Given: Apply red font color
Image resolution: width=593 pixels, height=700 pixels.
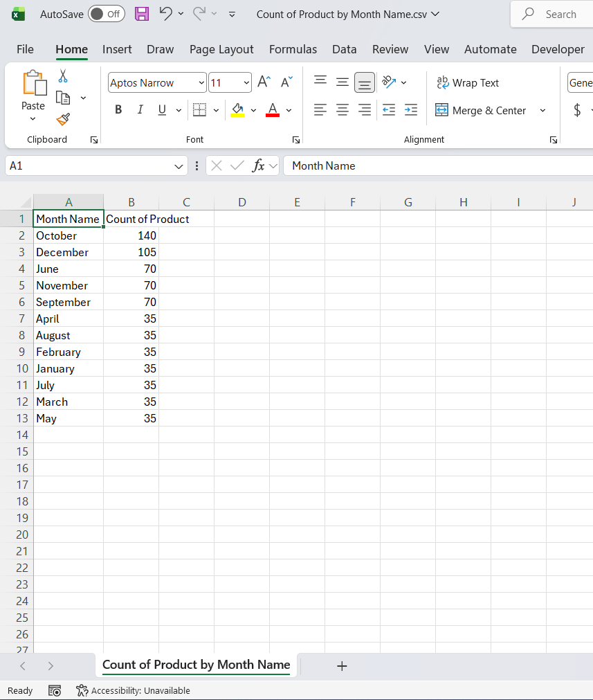Looking at the screenshot, I should pyautogui.click(x=273, y=110).
